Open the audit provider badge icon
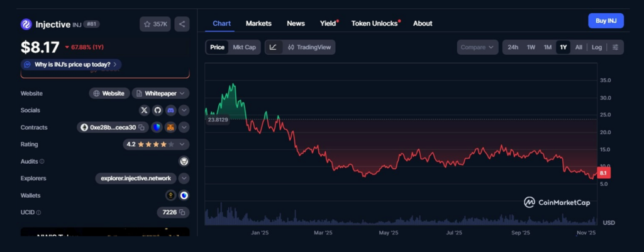 coord(184,161)
